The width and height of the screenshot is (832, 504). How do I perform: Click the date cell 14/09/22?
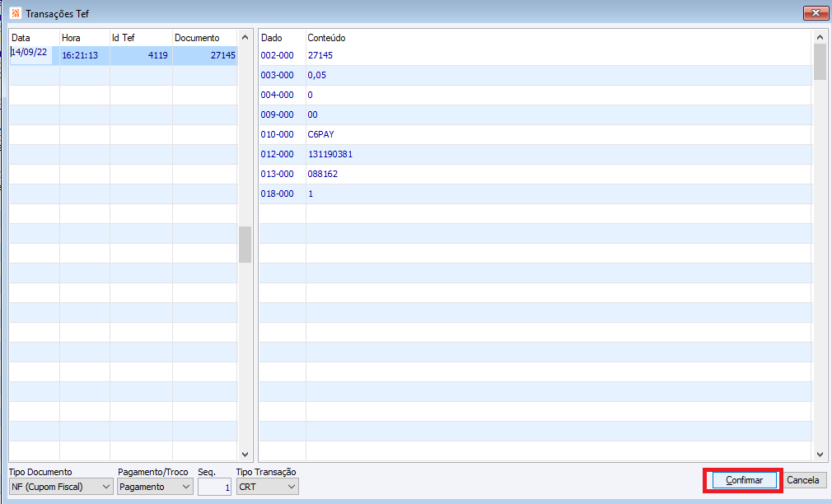(31, 55)
